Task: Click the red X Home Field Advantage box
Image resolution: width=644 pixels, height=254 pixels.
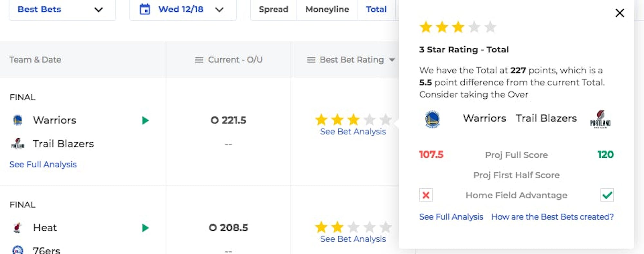Action: (x=426, y=195)
